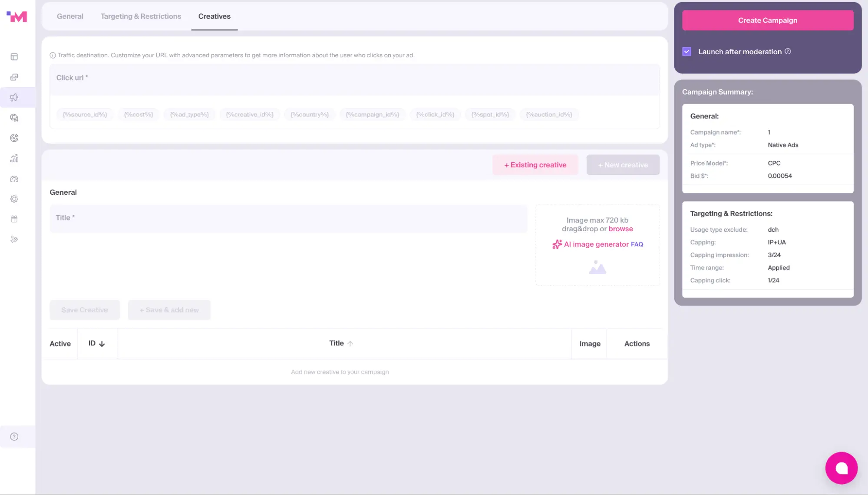Click the Create Campaign button
Image resolution: width=868 pixels, height=495 pixels.
tap(768, 20)
